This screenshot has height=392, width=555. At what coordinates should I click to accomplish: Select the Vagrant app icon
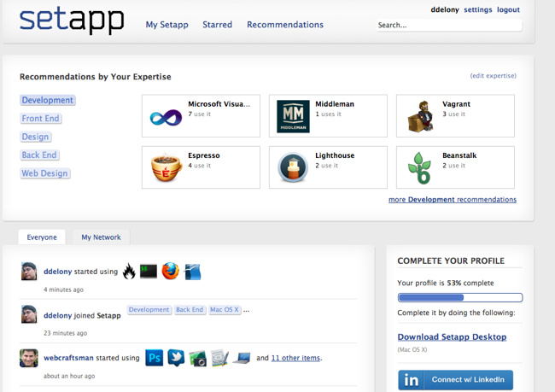pos(419,116)
